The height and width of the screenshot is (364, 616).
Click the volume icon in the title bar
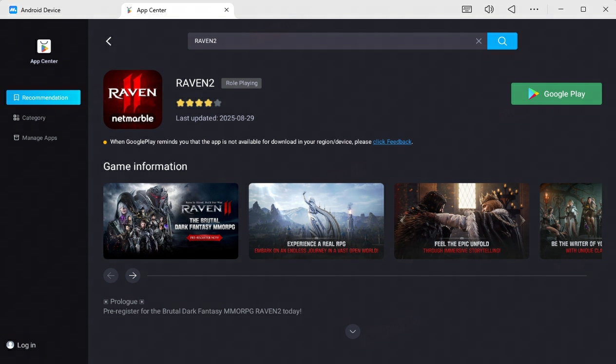489,9
